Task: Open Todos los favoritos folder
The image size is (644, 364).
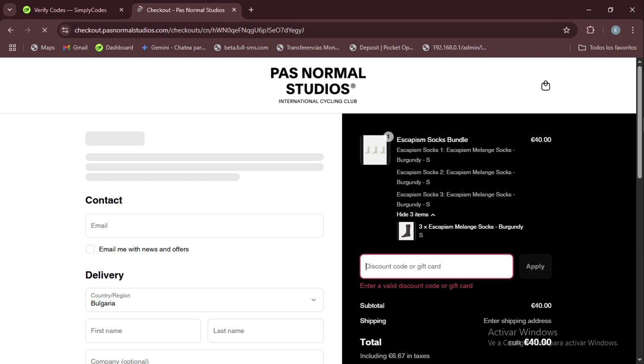Action: click(608, 48)
